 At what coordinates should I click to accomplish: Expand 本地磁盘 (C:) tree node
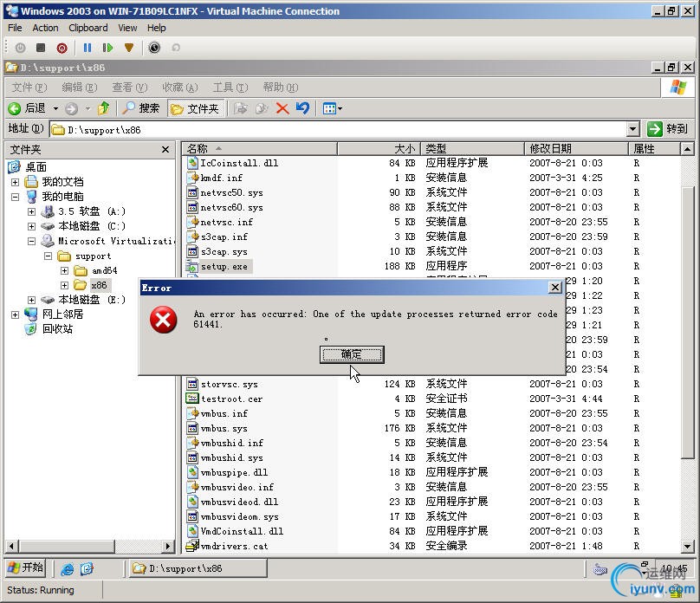(x=31, y=226)
